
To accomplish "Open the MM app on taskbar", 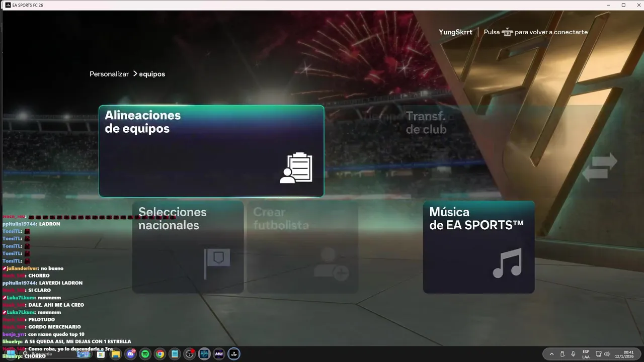I will (x=219, y=354).
